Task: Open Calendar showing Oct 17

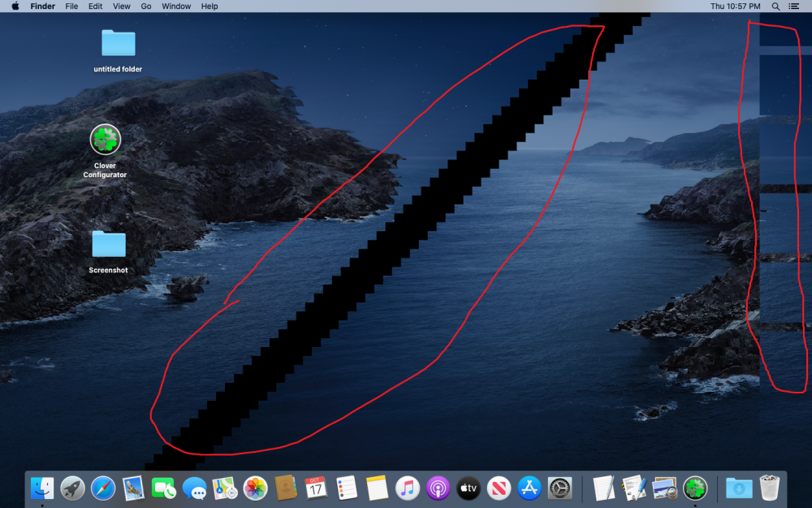Action: 316,488
